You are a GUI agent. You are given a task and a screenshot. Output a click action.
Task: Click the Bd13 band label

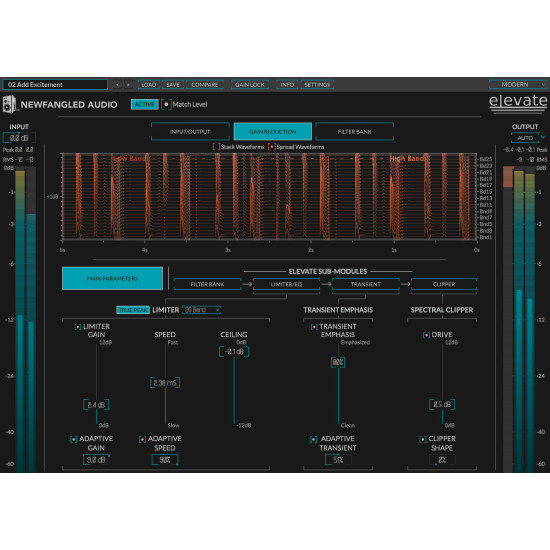[x=486, y=198]
